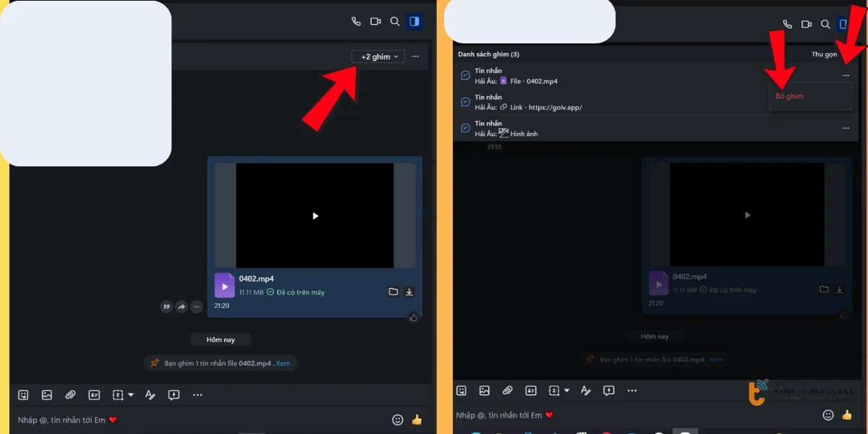Open the more options dots on the Hình ảnh pin
This screenshot has width=868, height=434.
tap(846, 128)
